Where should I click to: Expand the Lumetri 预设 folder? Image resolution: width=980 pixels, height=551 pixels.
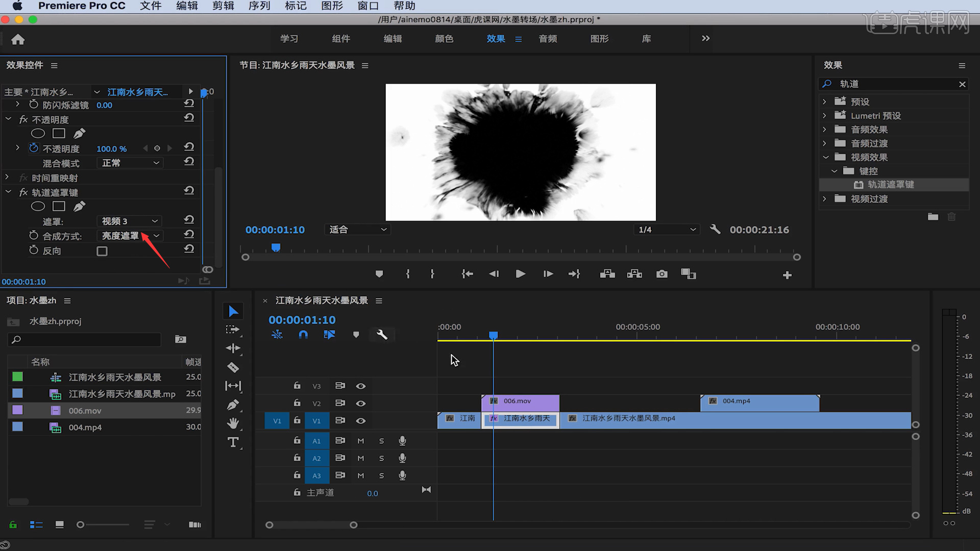click(824, 116)
